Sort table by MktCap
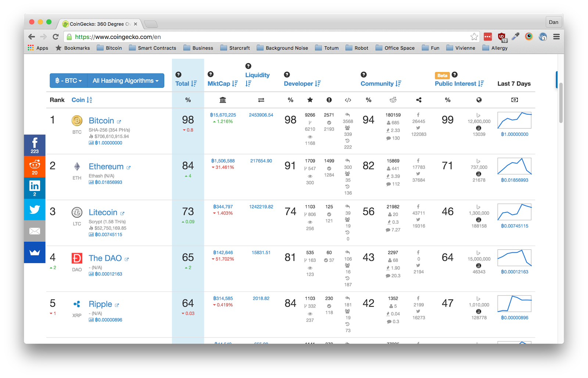 (223, 84)
